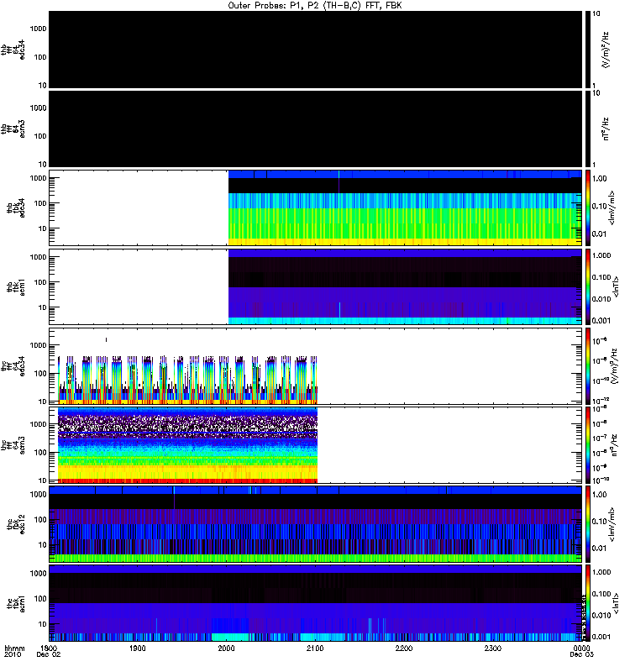Click the 'thb fff 64 scm3' panel label

coord(13,129)
